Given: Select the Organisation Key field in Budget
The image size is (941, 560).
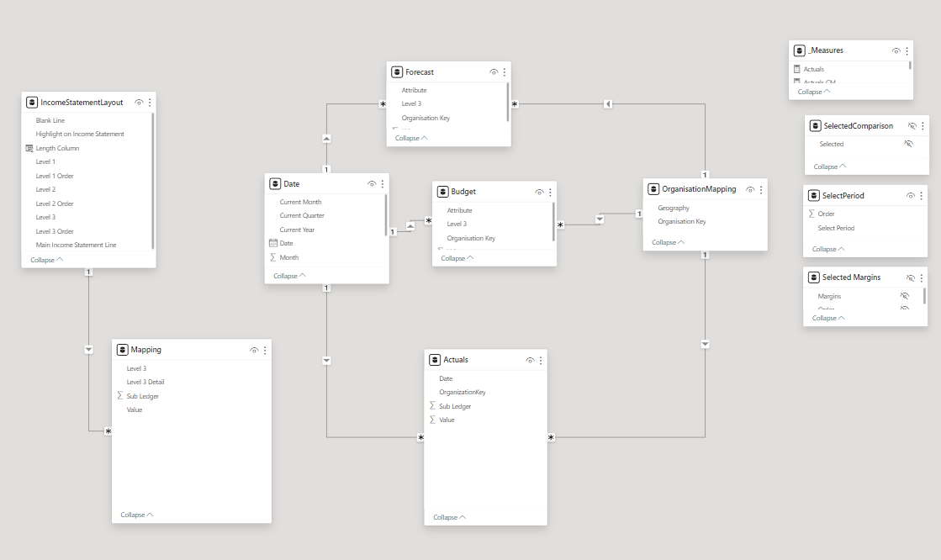Looking at the screenshot, I should (471, 238).
